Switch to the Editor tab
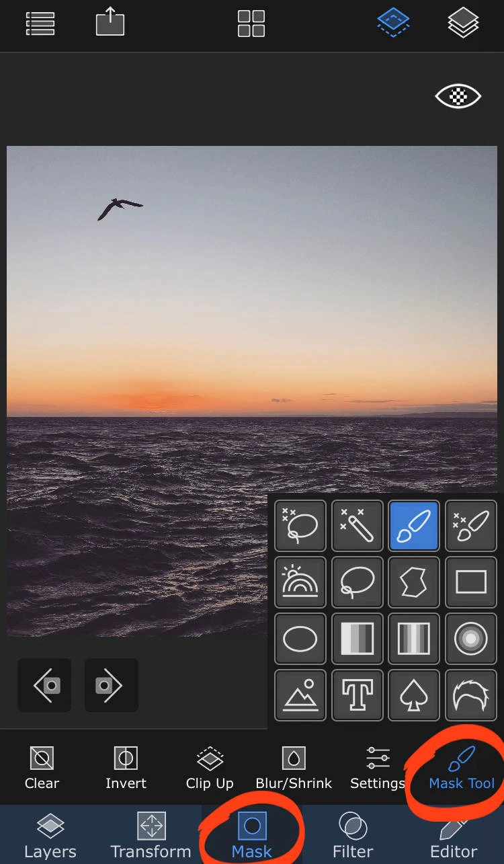The width and height of the screenshot is (504, 864). [x=454, y=836]
